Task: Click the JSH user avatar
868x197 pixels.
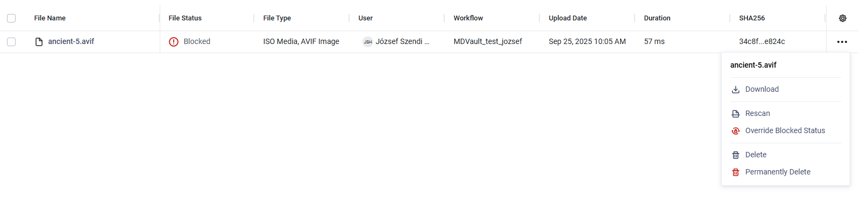Action: (x=368, y=42)
